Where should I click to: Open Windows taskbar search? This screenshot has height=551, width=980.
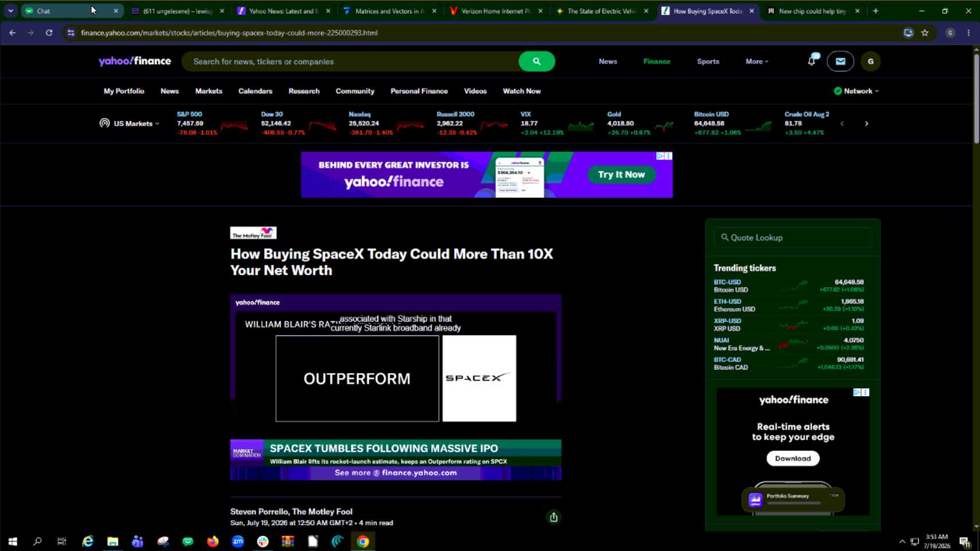pyautogui.click(x=37, y=541)
